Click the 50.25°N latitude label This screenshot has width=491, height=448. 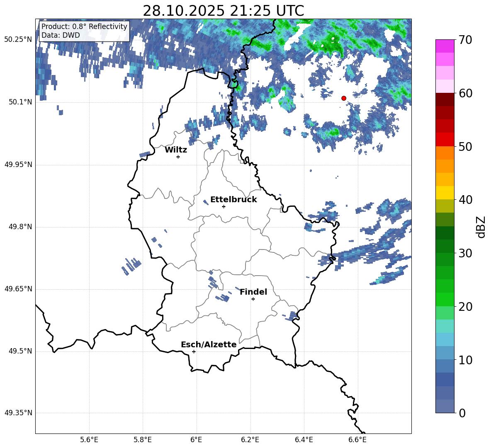18,40
